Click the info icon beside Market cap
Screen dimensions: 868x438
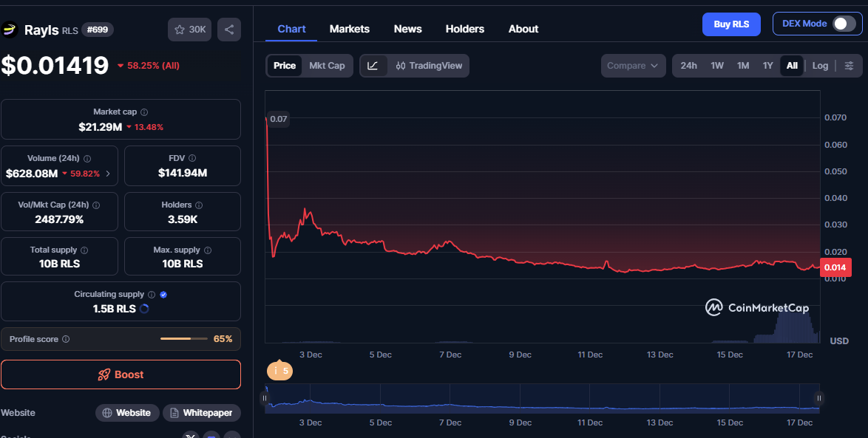click(144, 112)
